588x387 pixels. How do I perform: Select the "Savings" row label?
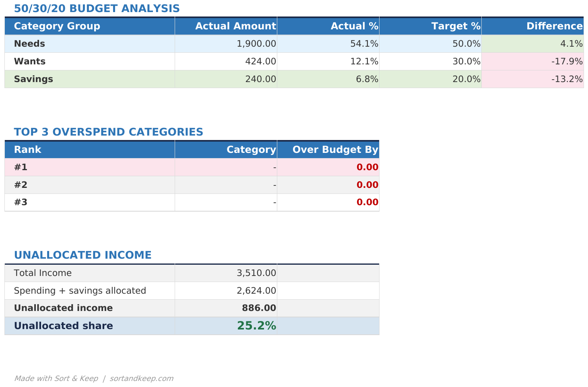33,79
